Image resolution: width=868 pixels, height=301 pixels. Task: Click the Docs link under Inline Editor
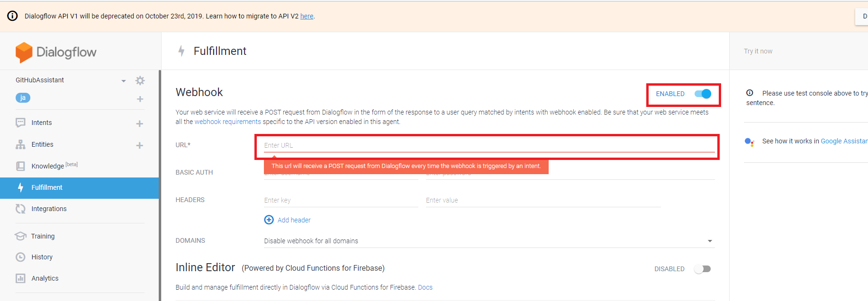point(425,287)
